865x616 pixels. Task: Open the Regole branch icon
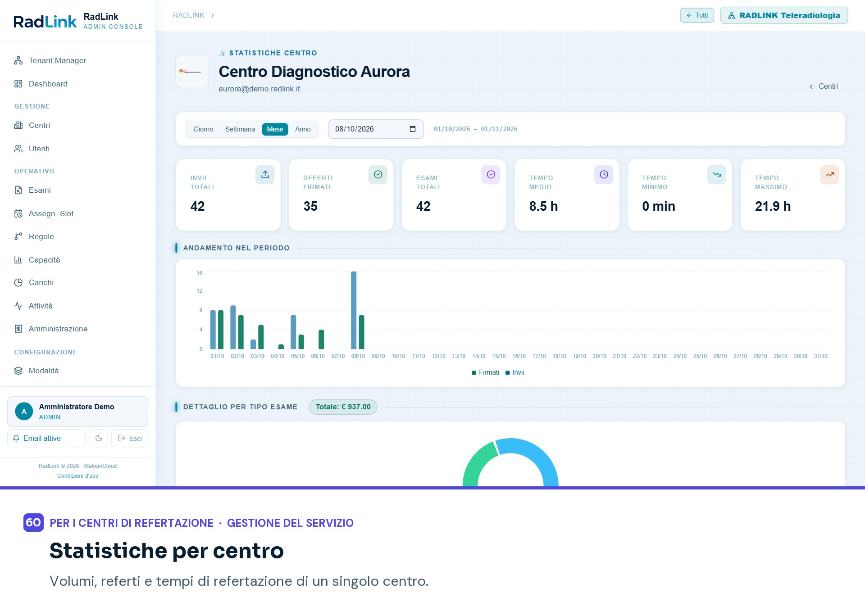click(18, 236)
